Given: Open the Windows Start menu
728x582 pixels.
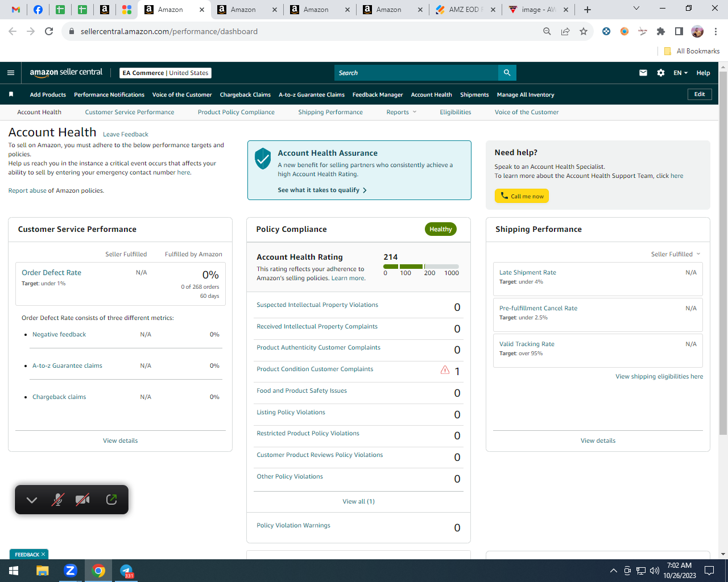Looking at the screenshot, I should [14, 571].
